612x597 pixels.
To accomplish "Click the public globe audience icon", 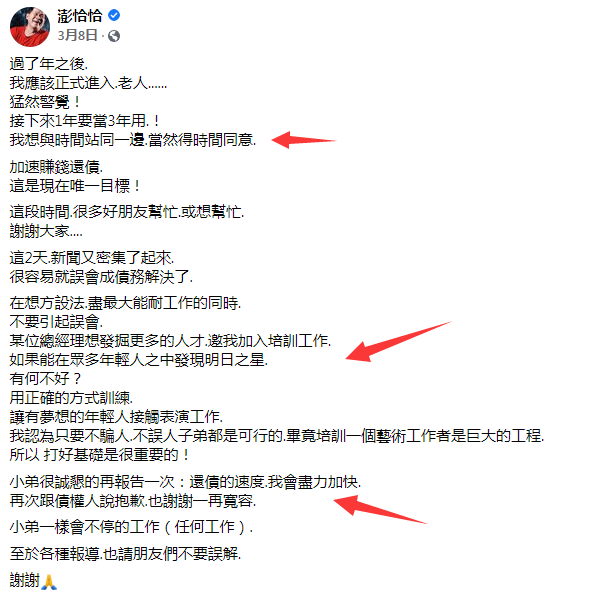I will pyautogui.click(x=114, y=36).
